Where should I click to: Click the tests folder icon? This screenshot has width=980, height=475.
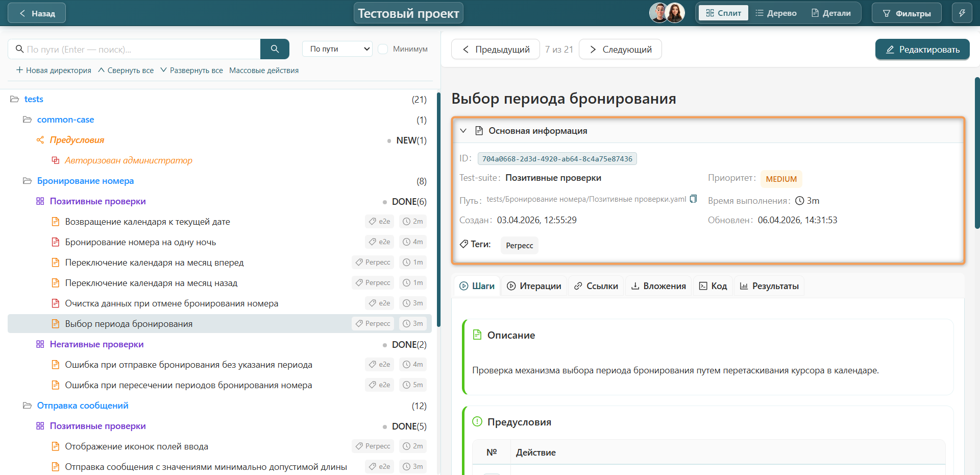tap(15, 99)
